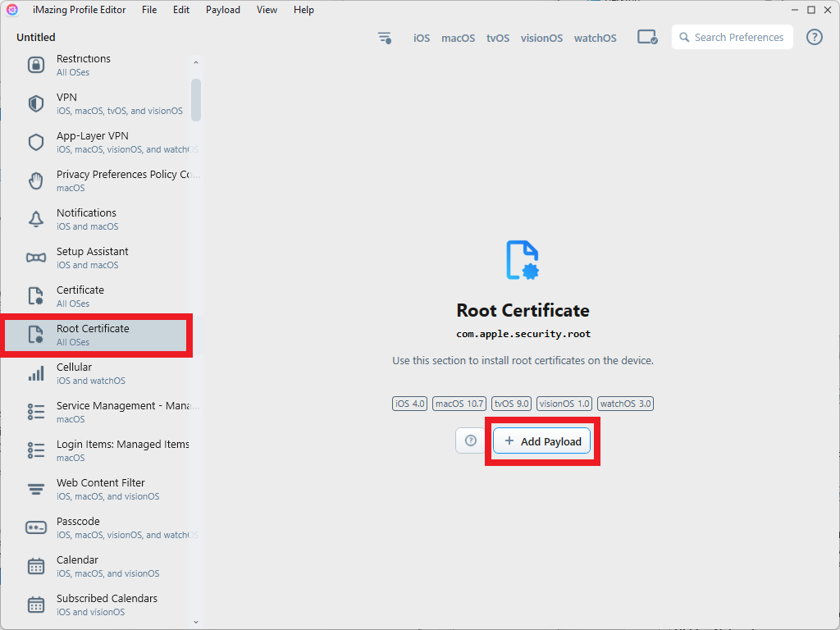This screenshot has height=630, width=840.
Task: Select the Cellular payload
Action: tap(97, 373)
